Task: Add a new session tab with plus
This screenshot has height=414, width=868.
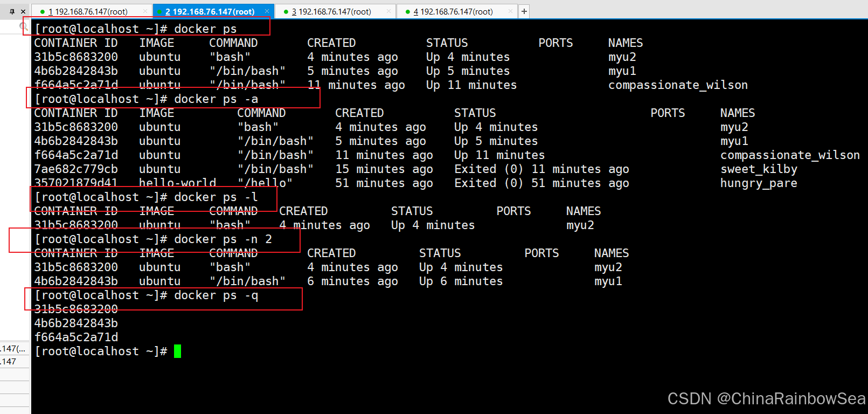Action: (524, 11)
